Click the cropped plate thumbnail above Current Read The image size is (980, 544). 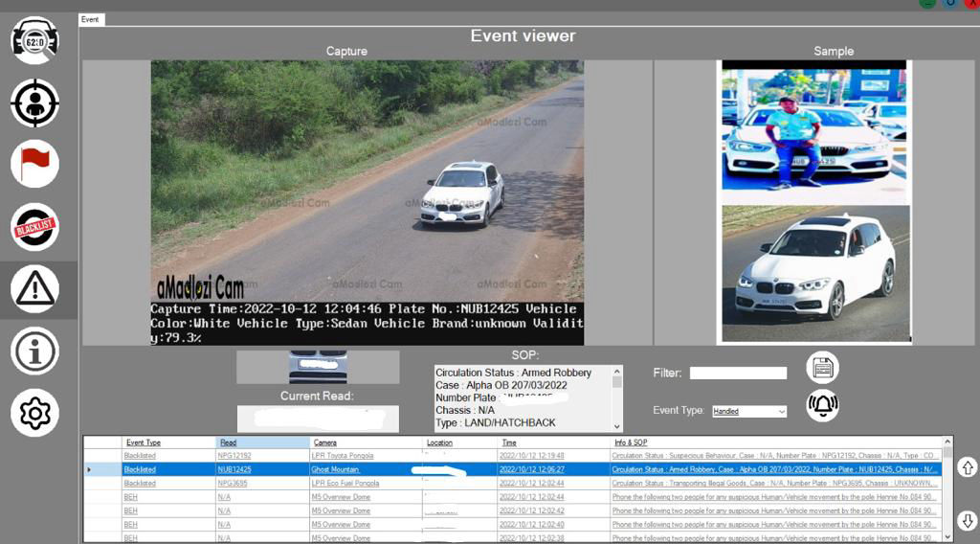pos(318,367)
